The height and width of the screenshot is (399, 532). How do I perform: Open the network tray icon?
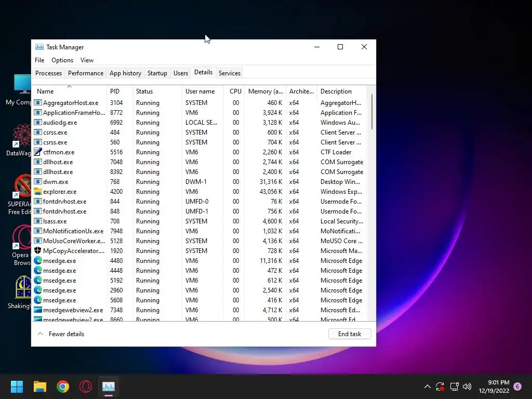[454, 386]
